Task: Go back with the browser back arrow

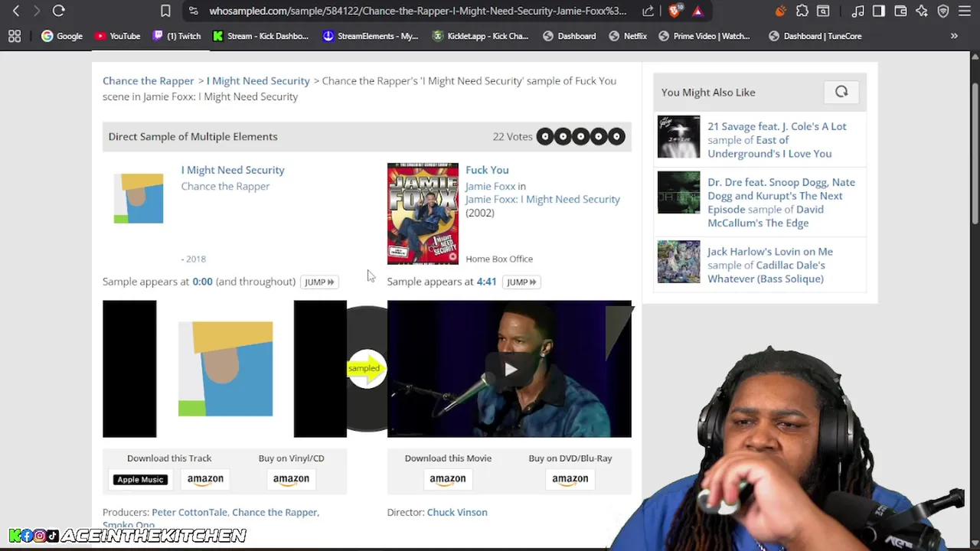Action: pos(16,11)
